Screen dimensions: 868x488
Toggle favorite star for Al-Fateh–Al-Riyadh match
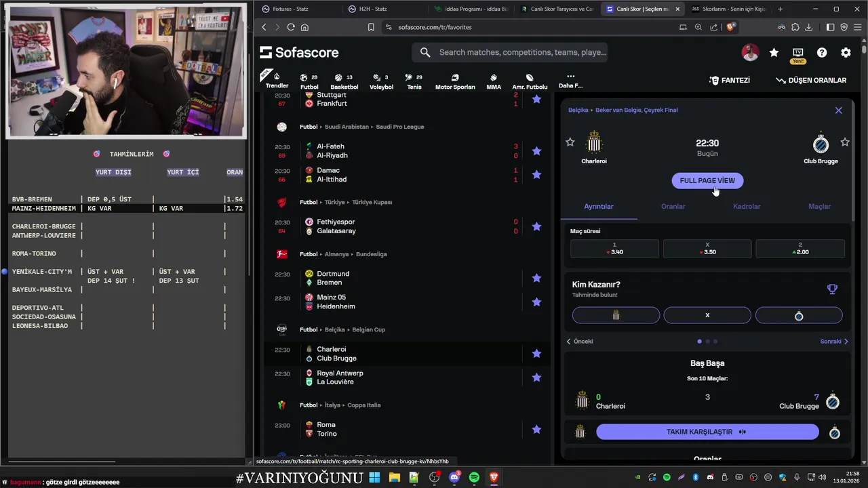click(x=536, y=151)
